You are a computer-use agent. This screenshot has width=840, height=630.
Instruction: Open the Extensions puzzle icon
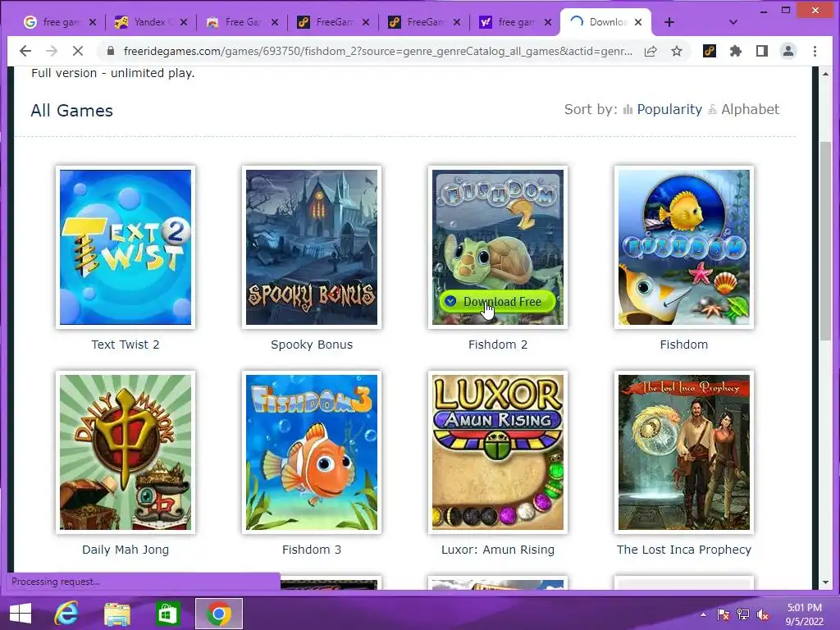736,51
